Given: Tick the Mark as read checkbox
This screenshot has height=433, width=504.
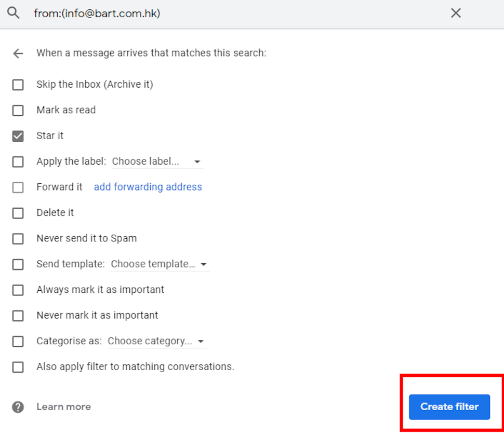Looking at the screenshot, I should pos(18,111).
